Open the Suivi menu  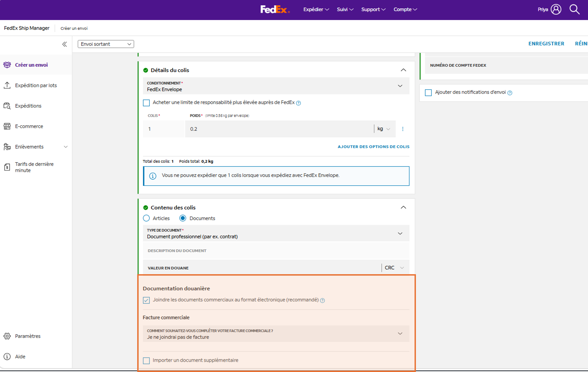click(x=345, y=10)
